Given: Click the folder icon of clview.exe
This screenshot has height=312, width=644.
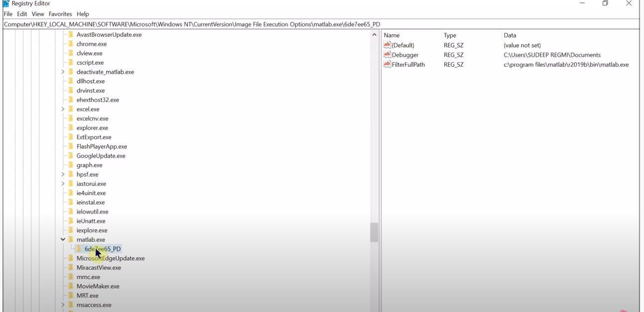Looking at the screenshot, I should point(71,53).
